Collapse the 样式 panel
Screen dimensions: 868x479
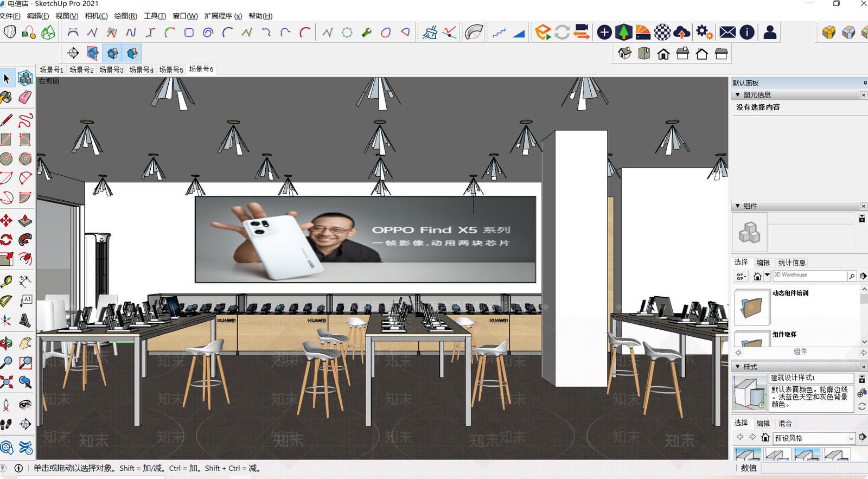point(738,367)
